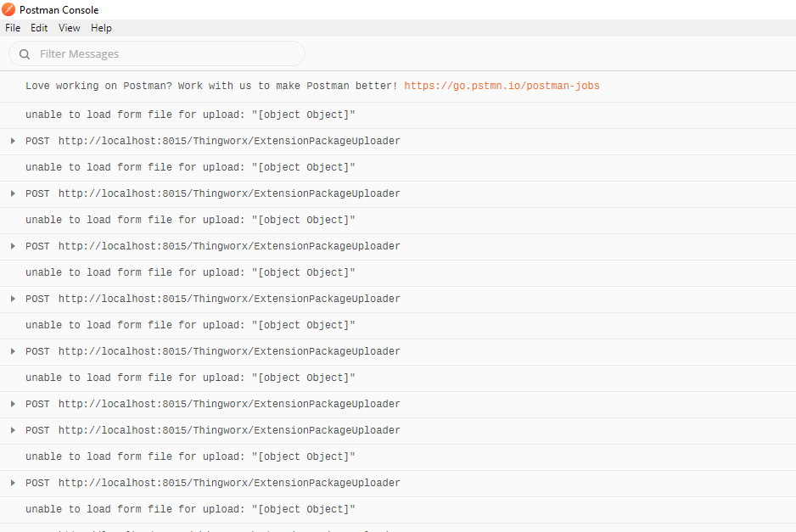The image size is (796, 532).
Task: Open the go.pstmn.io/postman-jobs link
Action: pos(502,85)
